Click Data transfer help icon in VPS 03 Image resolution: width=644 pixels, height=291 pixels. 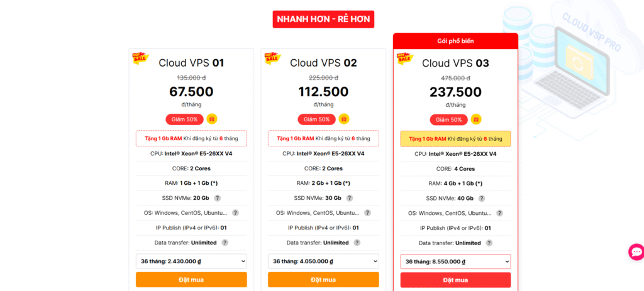coord(489,243)
